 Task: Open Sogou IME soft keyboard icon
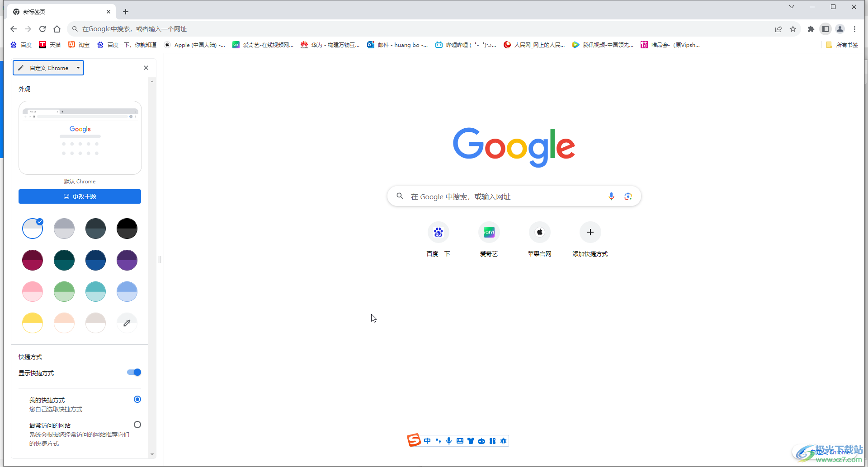click(460, 441)
